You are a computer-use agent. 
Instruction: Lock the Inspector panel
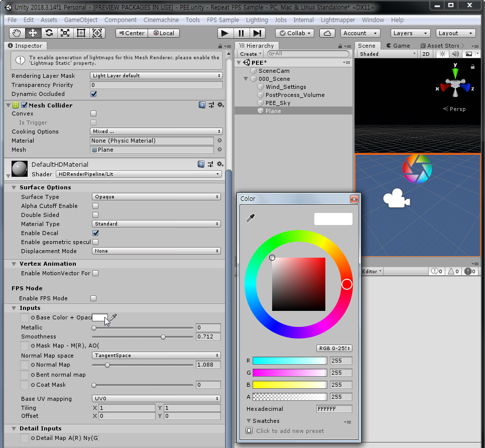[220, 46]
